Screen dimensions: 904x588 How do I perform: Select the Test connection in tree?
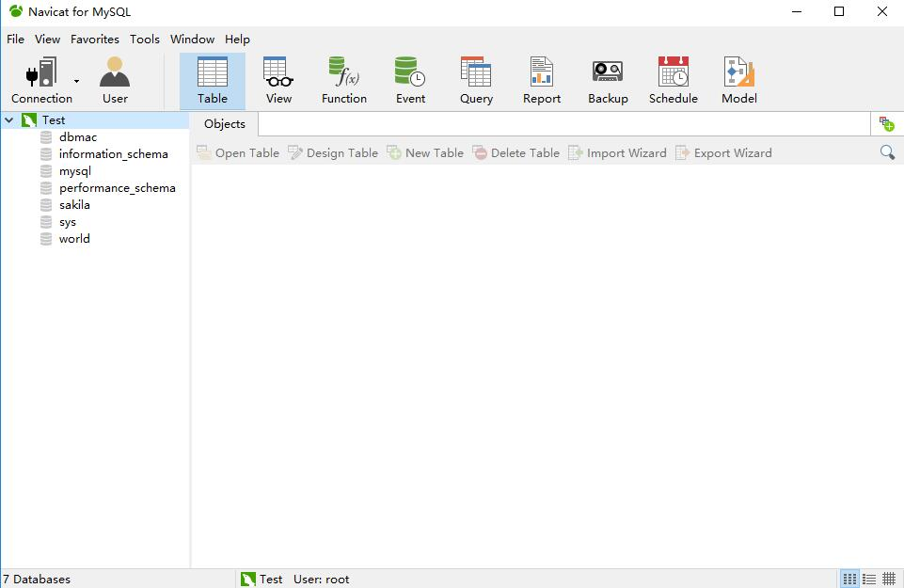(54, 119)
